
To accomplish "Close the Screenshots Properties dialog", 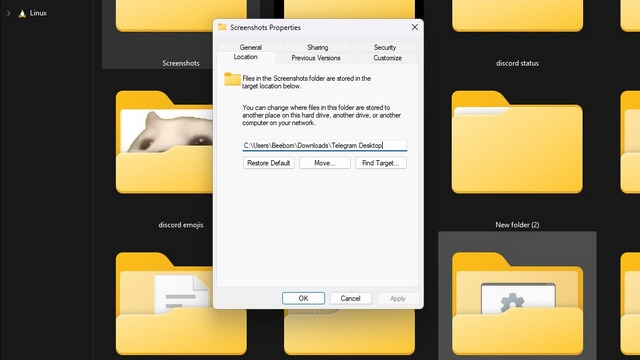I will tap(415, 27).
